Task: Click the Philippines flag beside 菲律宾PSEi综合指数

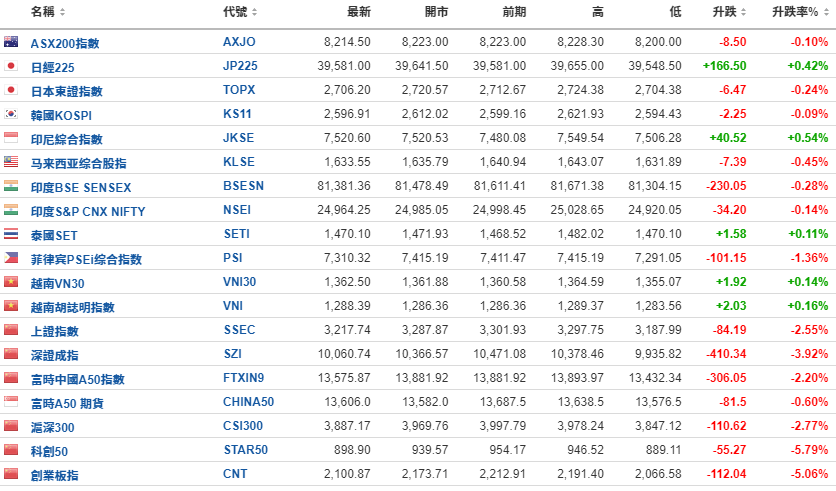Action: [11, 257]
